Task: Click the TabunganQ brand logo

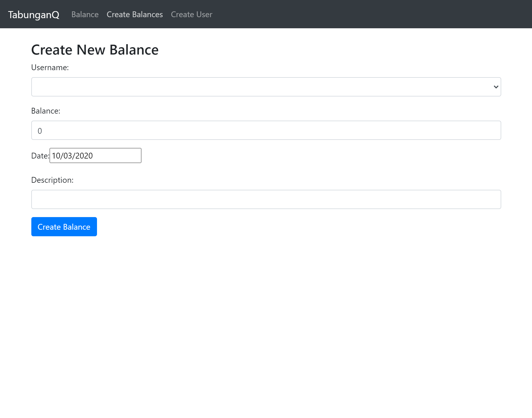Action: 34,15
